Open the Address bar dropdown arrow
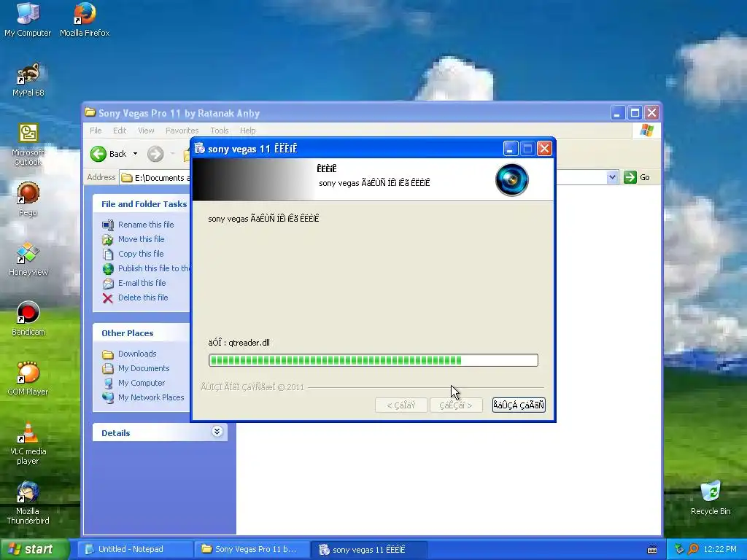This screenshot has width=747, height=560. click(x=612, y=178)
